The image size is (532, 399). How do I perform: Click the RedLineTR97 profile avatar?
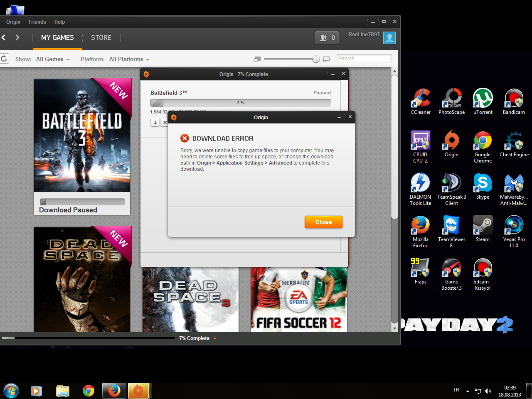[x=389, y=38]
